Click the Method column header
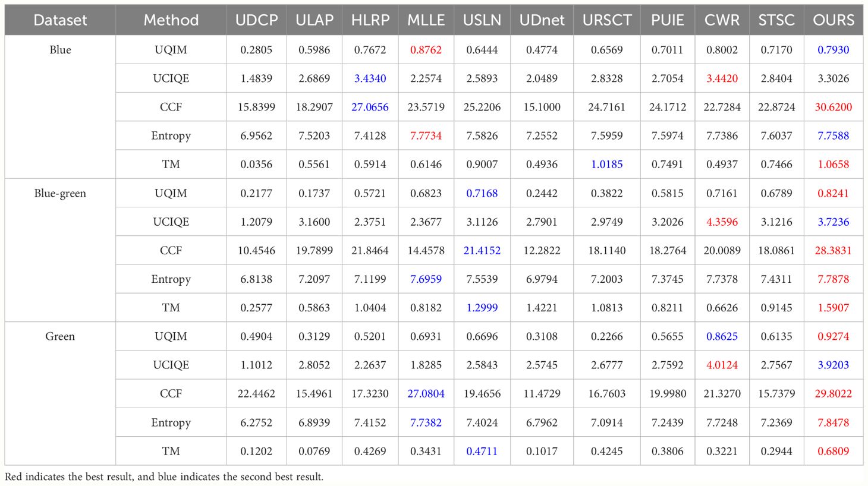868x486 pixels. [171, 20]
